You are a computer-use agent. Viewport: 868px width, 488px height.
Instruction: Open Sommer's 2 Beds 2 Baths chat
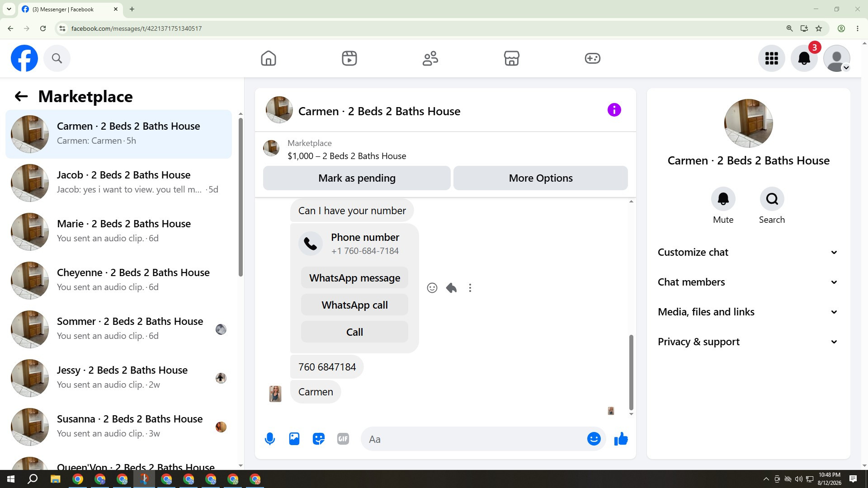point(118,329)
